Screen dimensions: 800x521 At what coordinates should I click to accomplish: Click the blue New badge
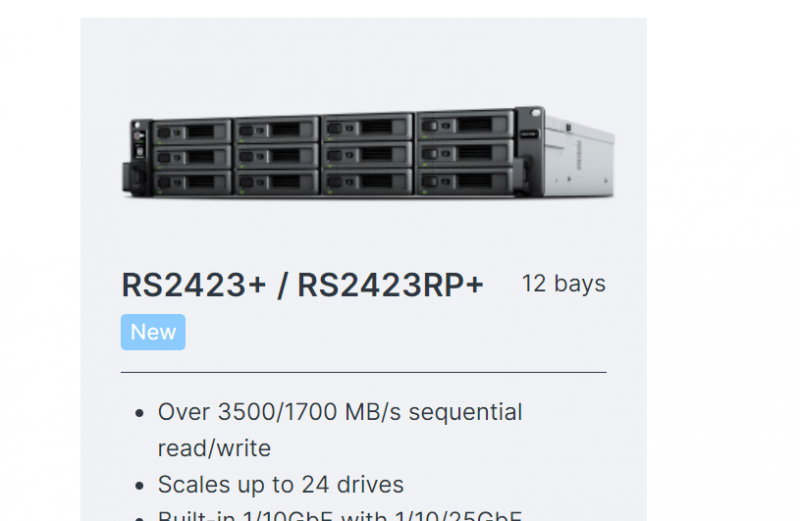coord(153,332)
